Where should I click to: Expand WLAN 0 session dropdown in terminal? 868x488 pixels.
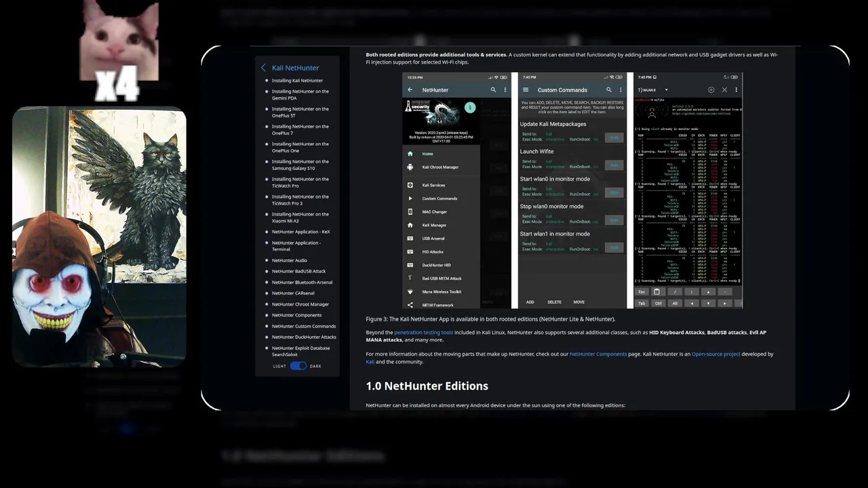pyautogui.click(x=666, y=90)
